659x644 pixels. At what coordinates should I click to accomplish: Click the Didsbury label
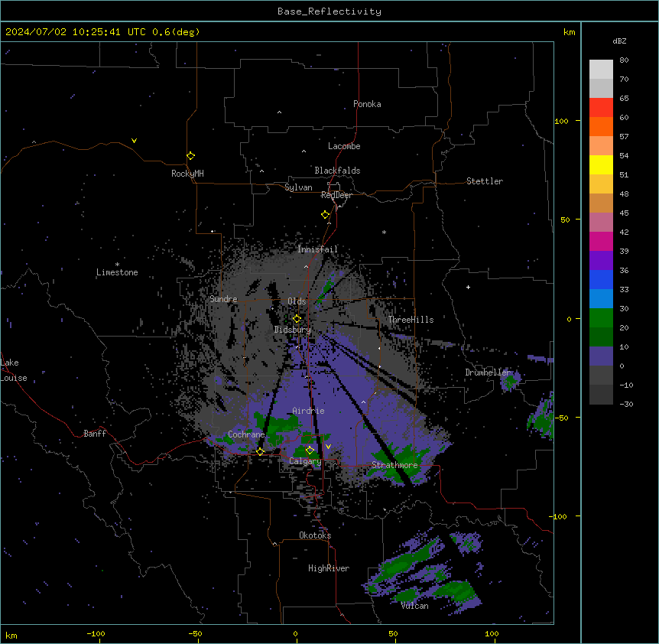point(292,330)
